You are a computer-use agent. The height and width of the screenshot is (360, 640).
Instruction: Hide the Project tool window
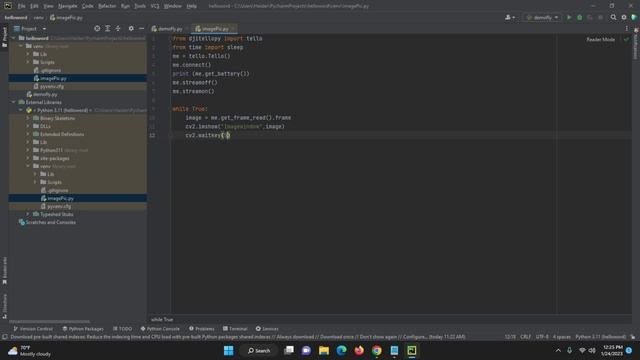pos(141,29)
